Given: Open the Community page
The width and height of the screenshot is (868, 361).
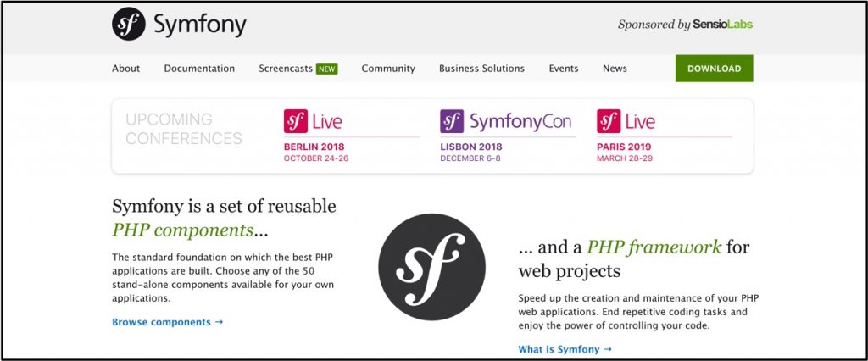Looking at the screenshot, I should tap(388, 69).
